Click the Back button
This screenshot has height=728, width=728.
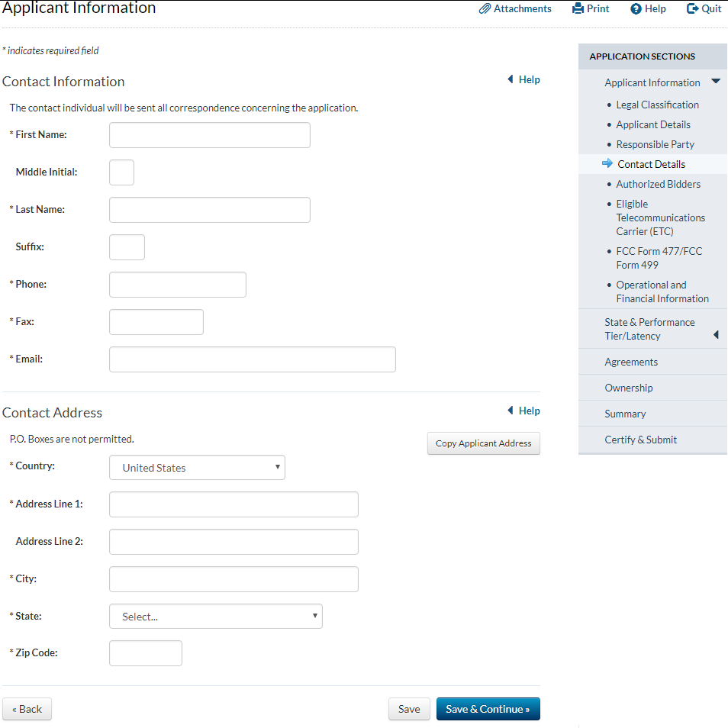tap(27, 709)
